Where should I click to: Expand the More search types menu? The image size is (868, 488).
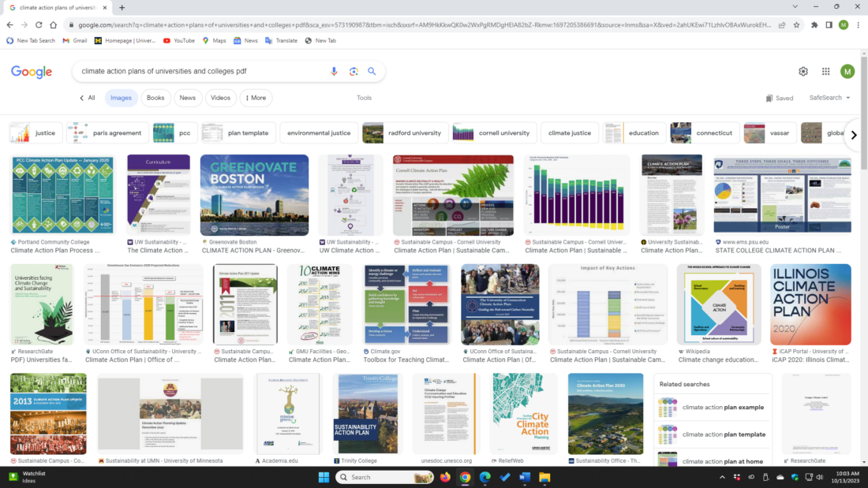tap(256, 98)
